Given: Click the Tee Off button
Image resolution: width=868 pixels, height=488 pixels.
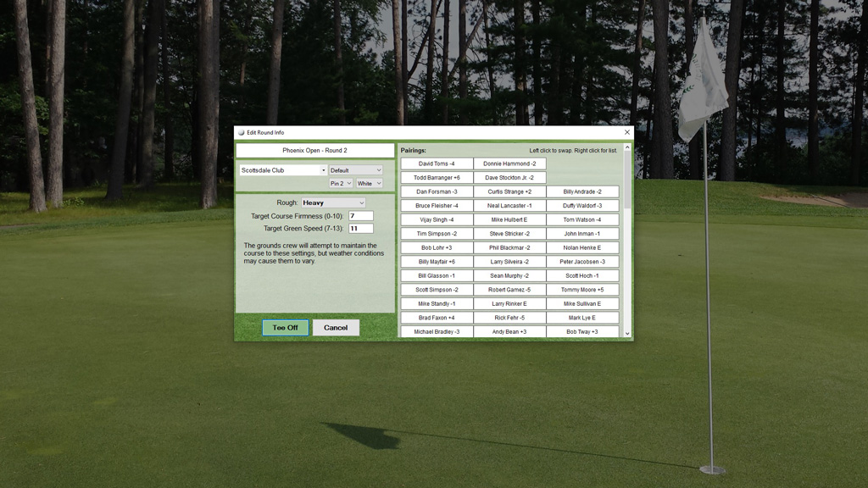Looking at the screenshot, I should point(285,328).
